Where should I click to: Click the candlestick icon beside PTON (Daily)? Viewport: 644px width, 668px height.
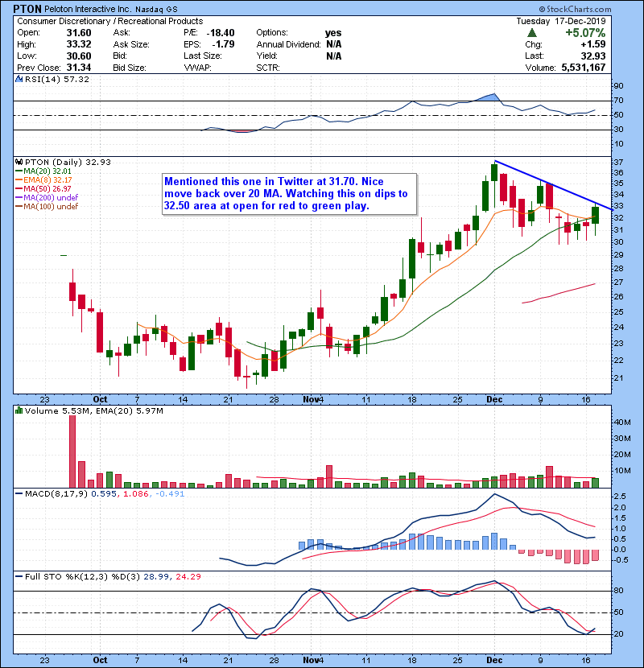point(19,162)
